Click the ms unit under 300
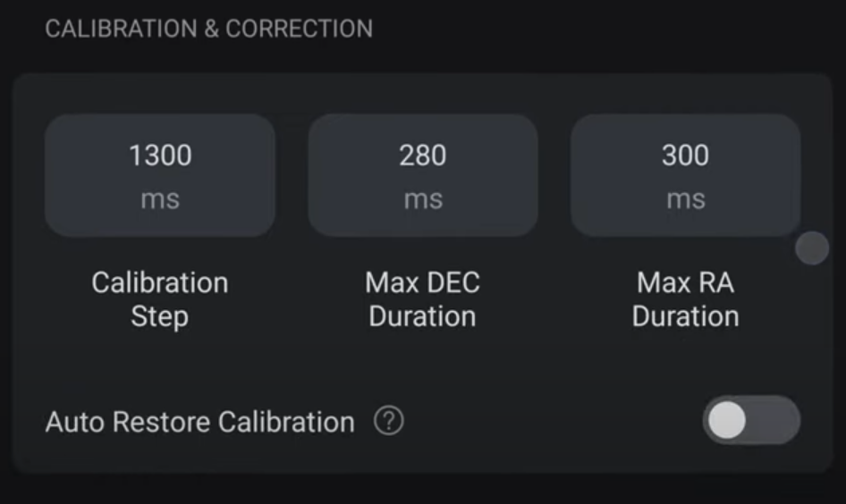 pyautogui.click(x=686, y=199)
